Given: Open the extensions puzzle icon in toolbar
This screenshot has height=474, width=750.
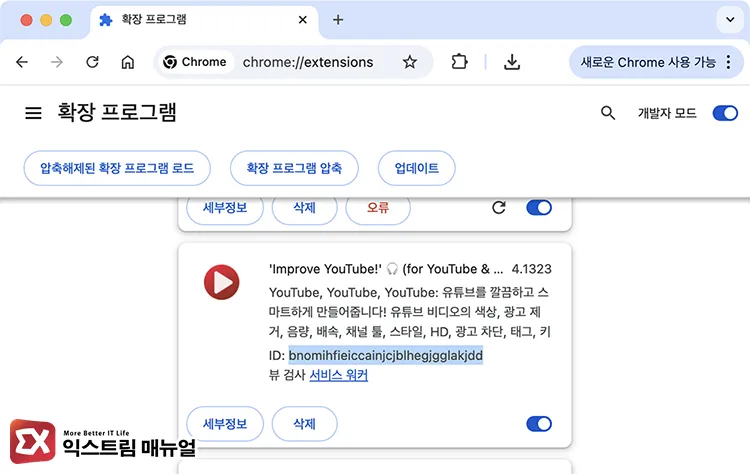Looking at the screenshot, I should coord(459,62).
